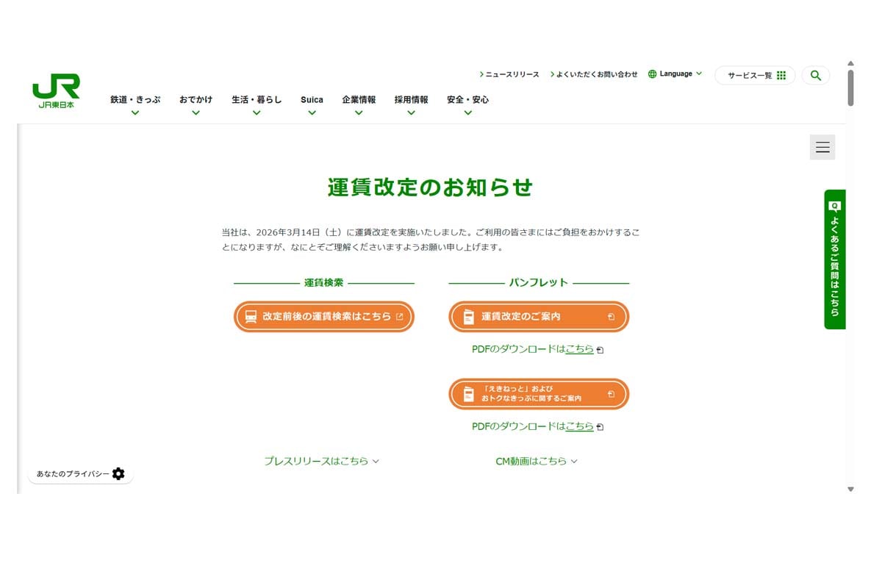Expand the 鉄道・きっぷ menu chevron
Screen dimensions: 882x588
tap(135, 112)
